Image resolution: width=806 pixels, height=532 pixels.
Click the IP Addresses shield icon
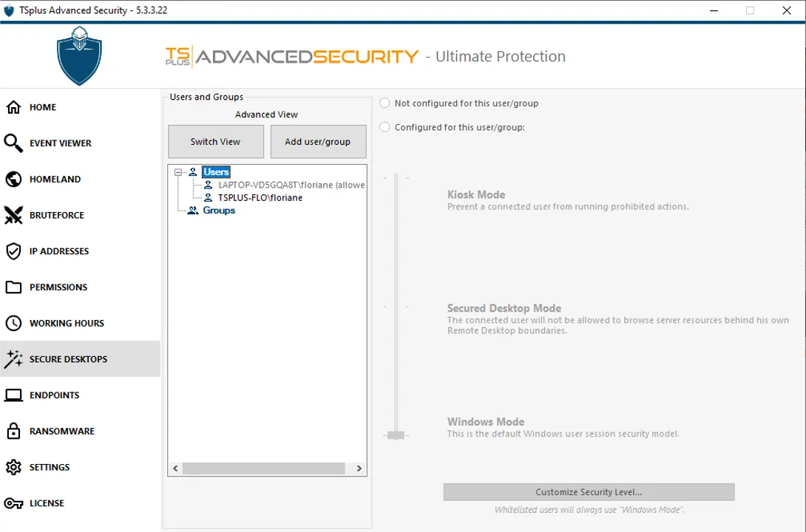13,251
